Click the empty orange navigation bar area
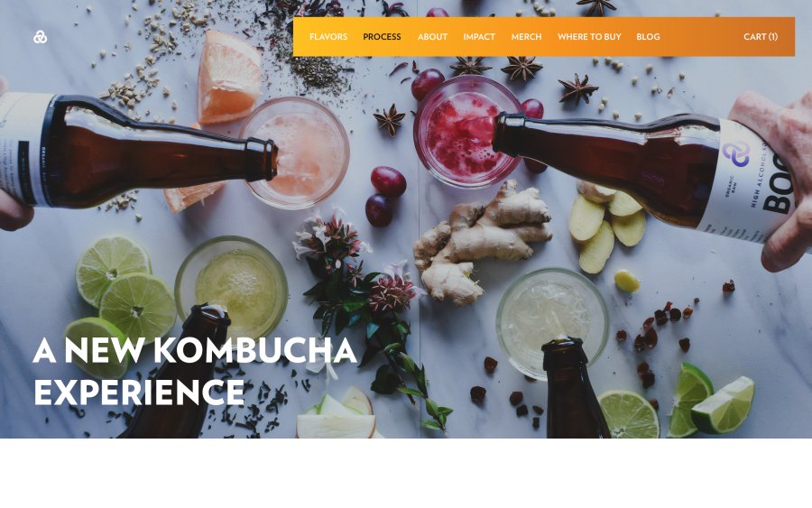 coord(702,37)
